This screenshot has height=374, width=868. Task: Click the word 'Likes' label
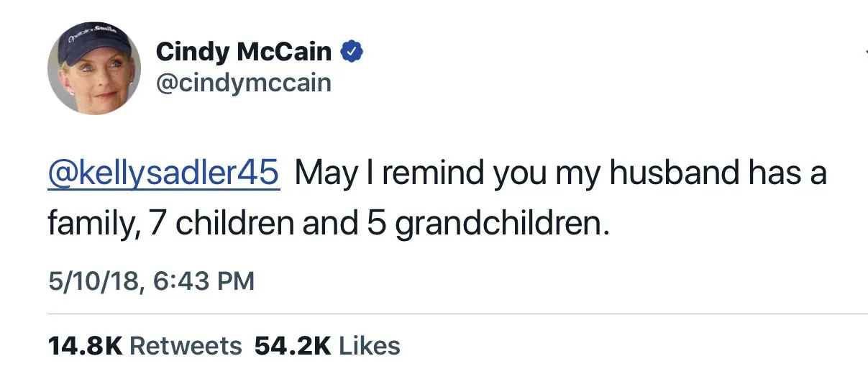click(x=369, y=346)
